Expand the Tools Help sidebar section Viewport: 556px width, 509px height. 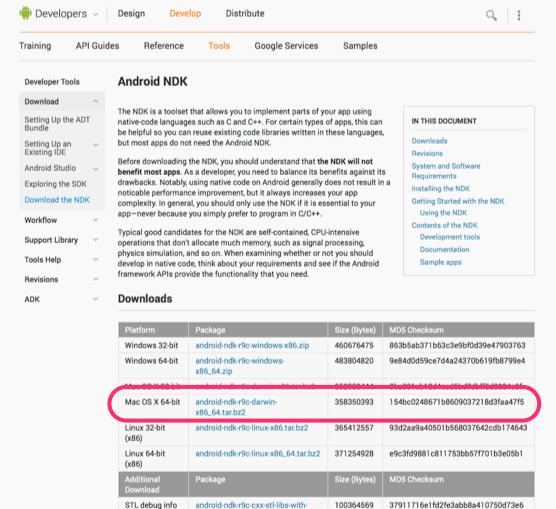pos(95,260)
